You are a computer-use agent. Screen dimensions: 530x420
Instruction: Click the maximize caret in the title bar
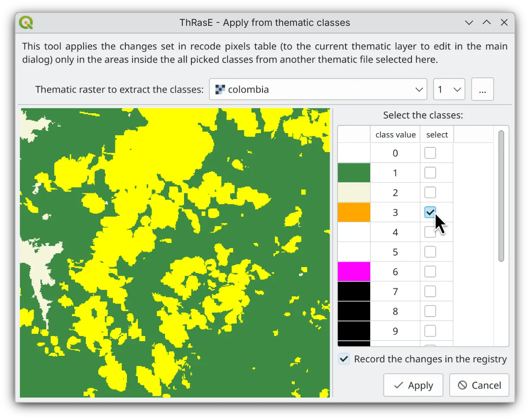(x=486, y=22)
